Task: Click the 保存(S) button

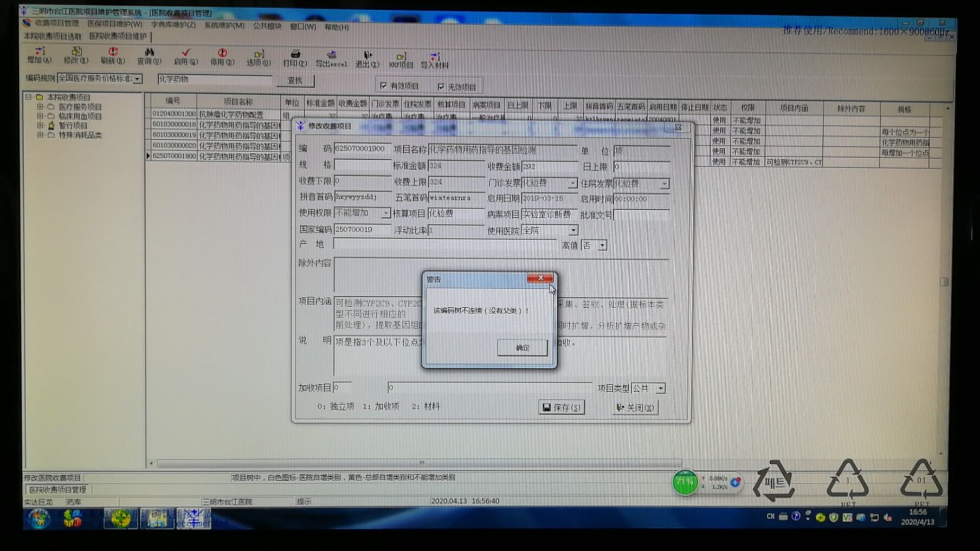Action: [562, 407]
